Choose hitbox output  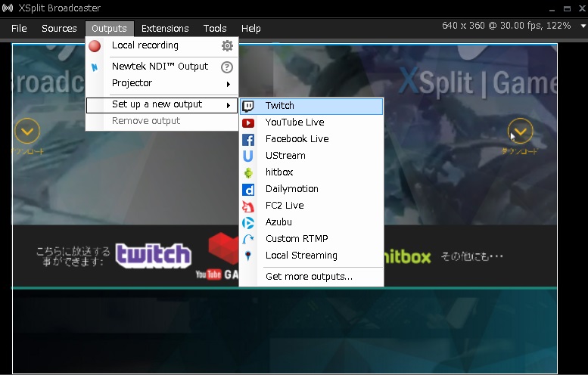[311, 172]
